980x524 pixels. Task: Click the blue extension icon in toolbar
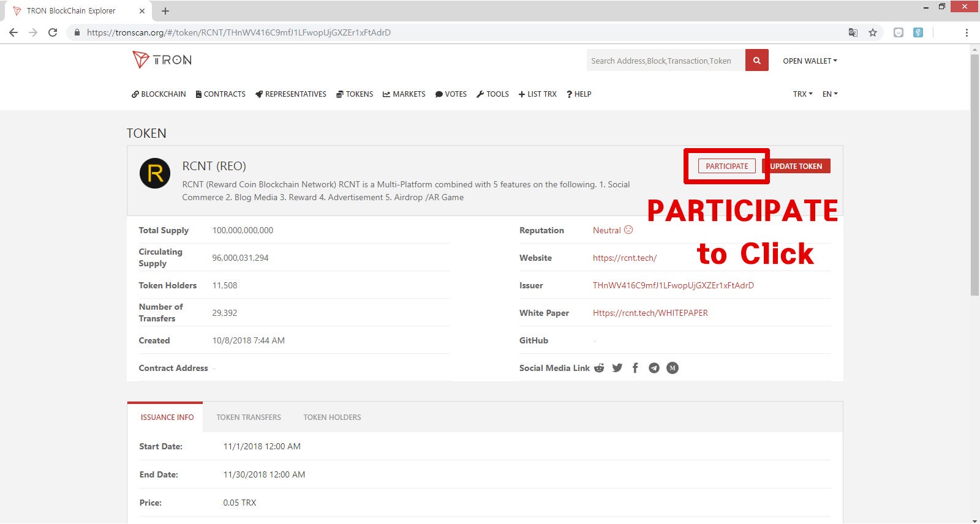click(918, 32)
